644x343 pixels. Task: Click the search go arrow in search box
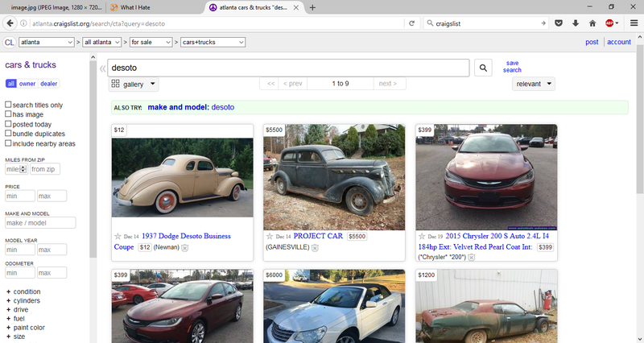click(x=543, y=23)
